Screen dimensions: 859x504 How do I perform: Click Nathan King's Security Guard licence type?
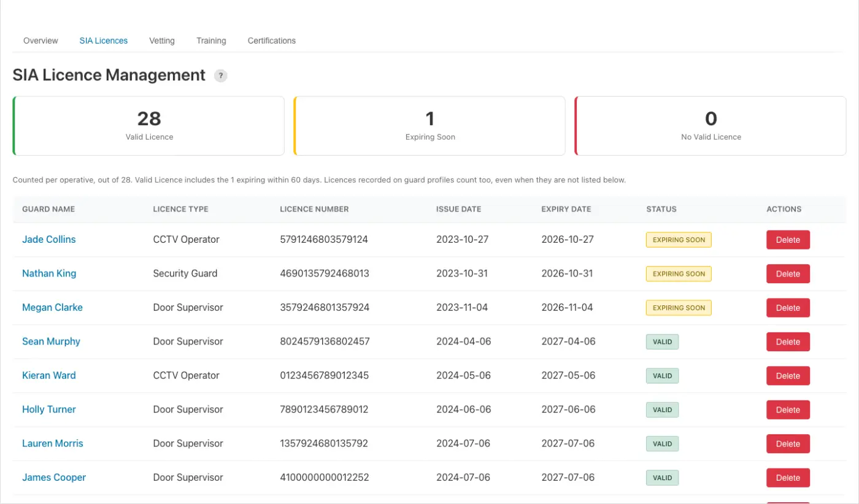[185, 273]
